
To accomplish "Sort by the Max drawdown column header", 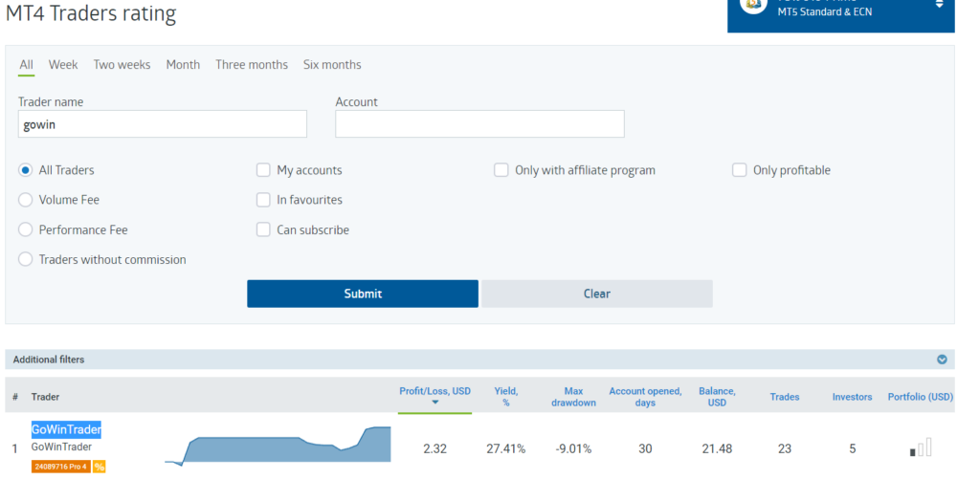I will [x=573, y=396].
